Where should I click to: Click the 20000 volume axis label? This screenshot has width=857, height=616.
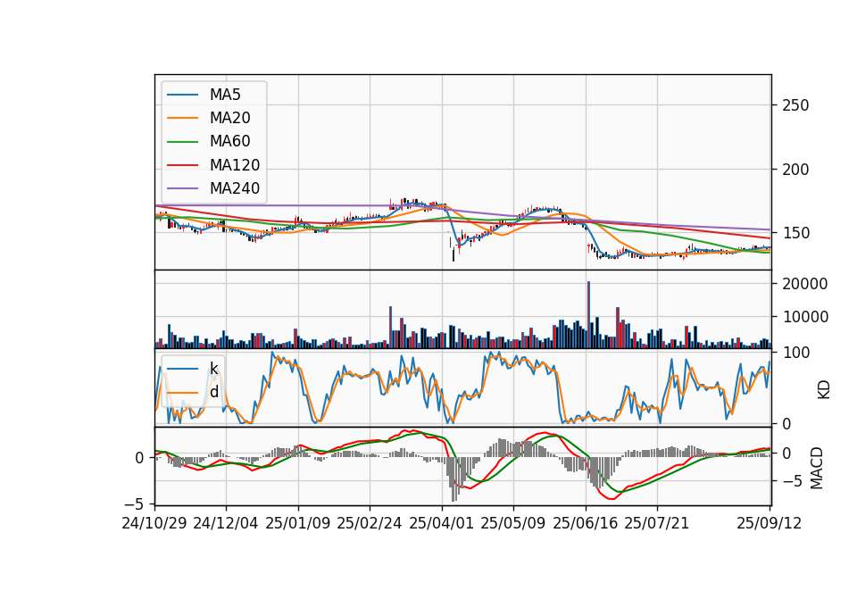point(804,284)
